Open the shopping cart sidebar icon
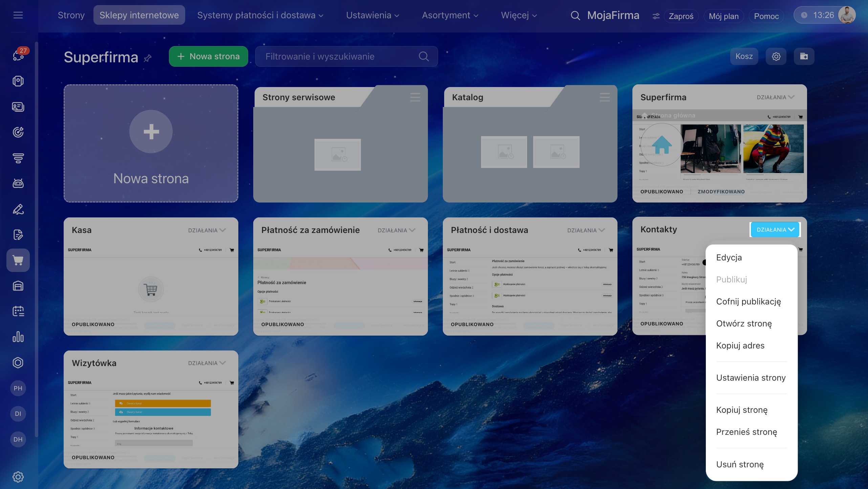 tap(18, 260)
